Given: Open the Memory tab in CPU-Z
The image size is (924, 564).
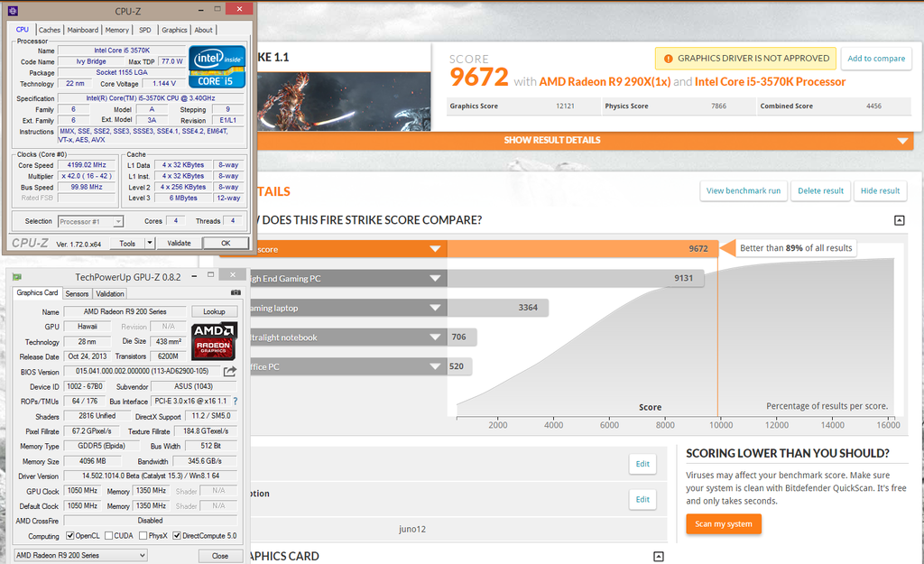Looking at the screenshot, I should pos(116,30).
